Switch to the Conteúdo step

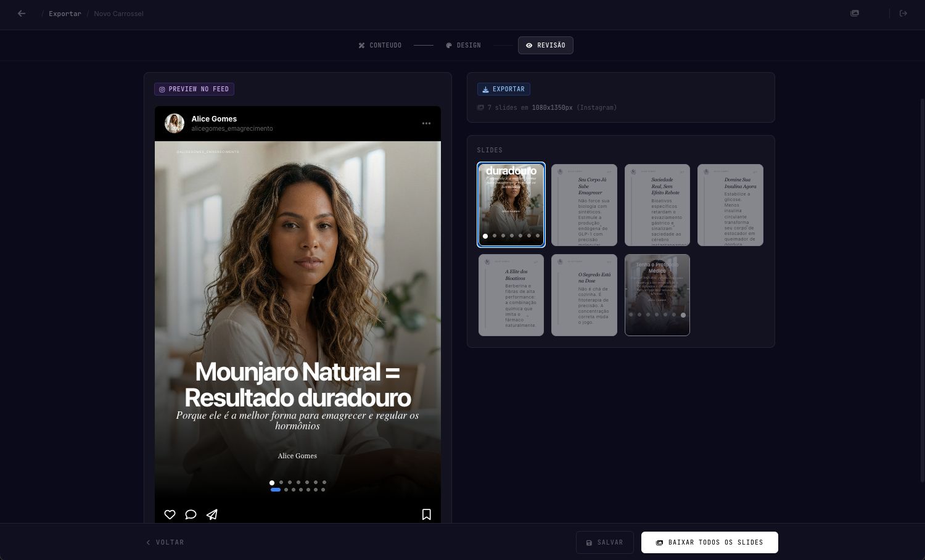tap(380, 46)
